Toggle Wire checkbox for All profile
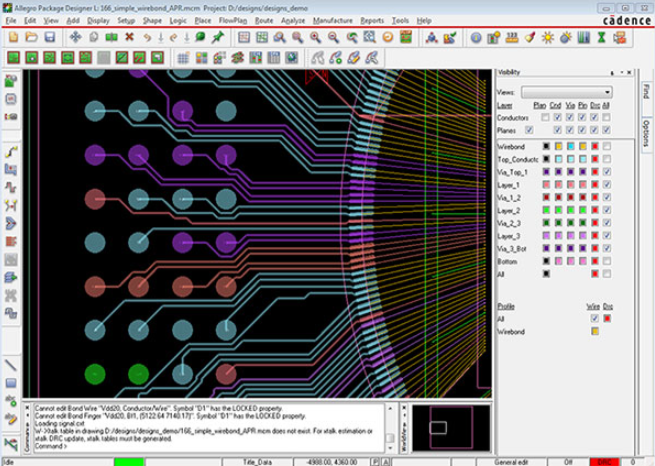Viewport: 655px width, 466px height. (x=595, y=318)
